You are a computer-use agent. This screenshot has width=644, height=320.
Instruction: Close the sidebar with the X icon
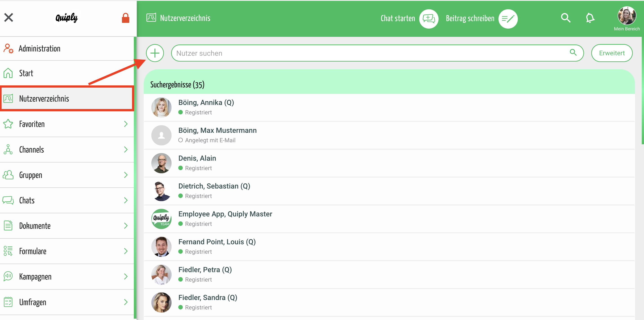tap(9, 18)
